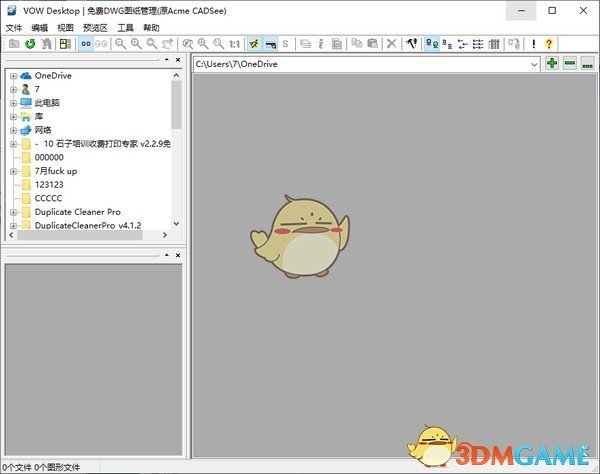
Task: Click the zoom out magnifier with minus
Action: coord(120,44)
